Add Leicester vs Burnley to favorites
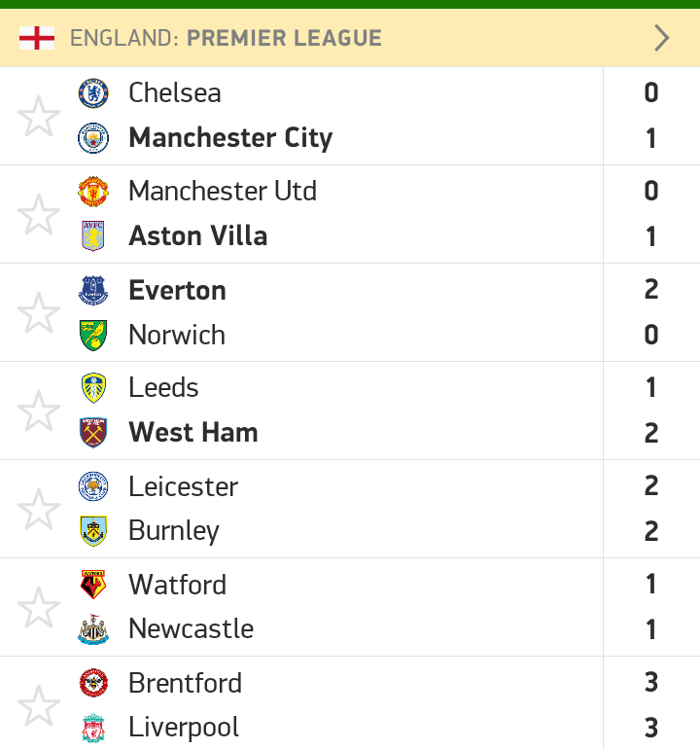This screenshot has height=750, width=700. [x=39, y=510]
